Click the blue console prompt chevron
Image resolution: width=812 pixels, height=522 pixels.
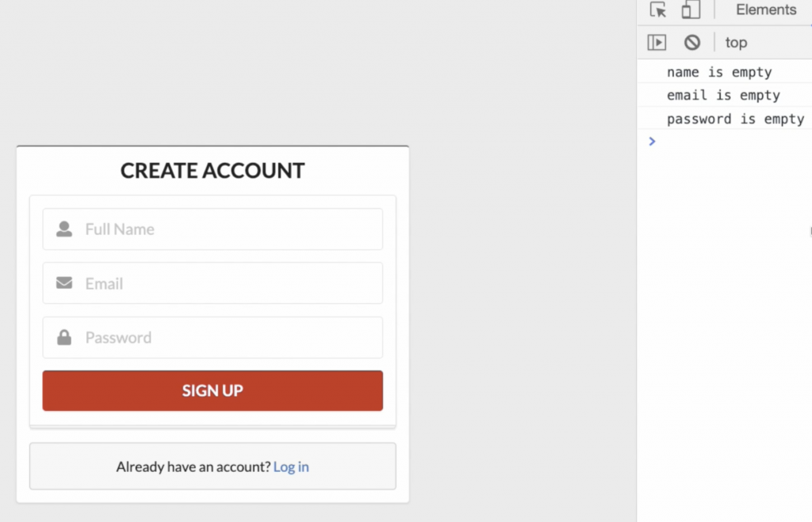(x=652, y=141)
